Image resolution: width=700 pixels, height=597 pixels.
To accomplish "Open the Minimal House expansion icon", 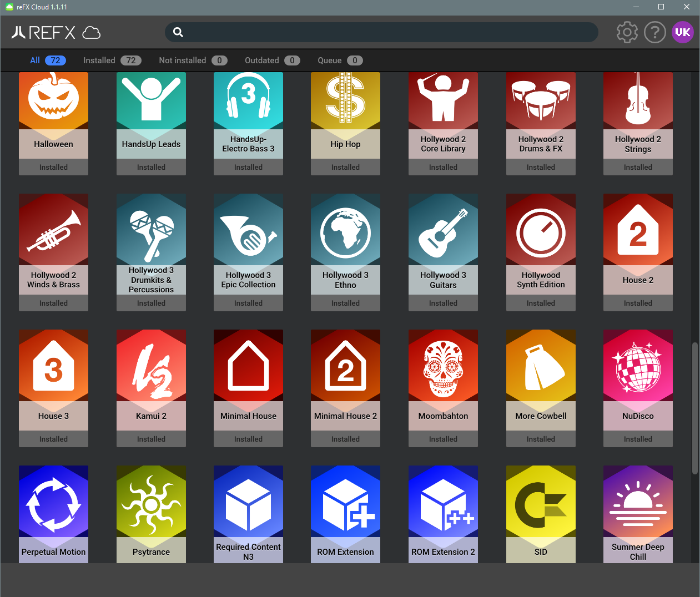I will (248, 366).
